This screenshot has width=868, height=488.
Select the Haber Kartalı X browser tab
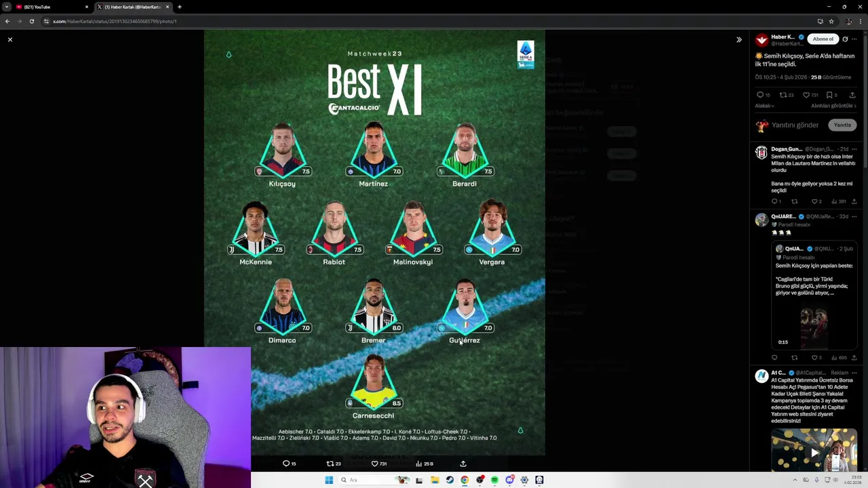(x=133, y=7)
